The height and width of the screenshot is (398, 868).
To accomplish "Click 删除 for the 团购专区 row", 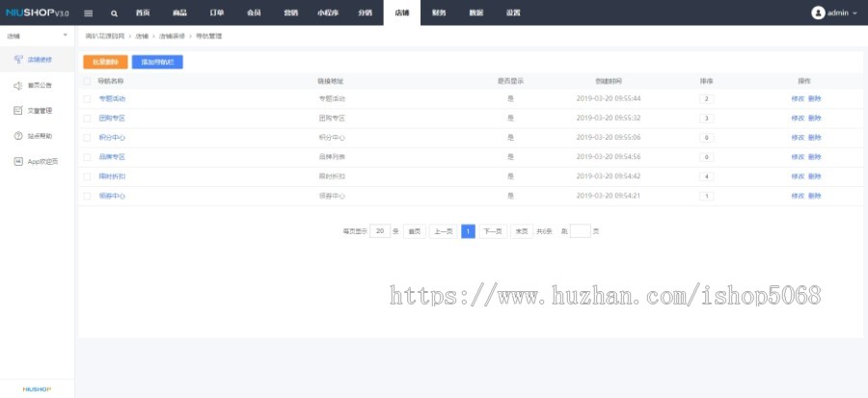I will [x=814, y=119].
